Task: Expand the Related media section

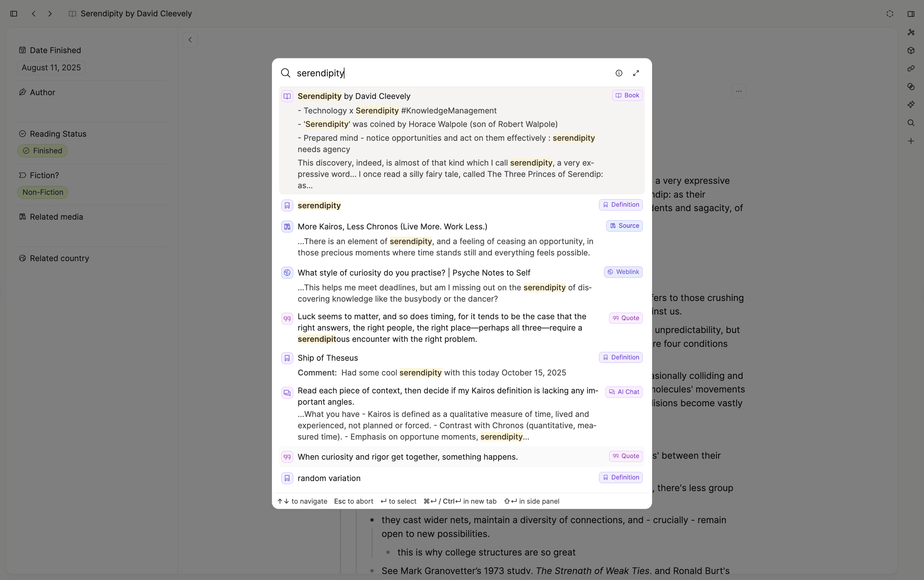Action: click(56, 216)
